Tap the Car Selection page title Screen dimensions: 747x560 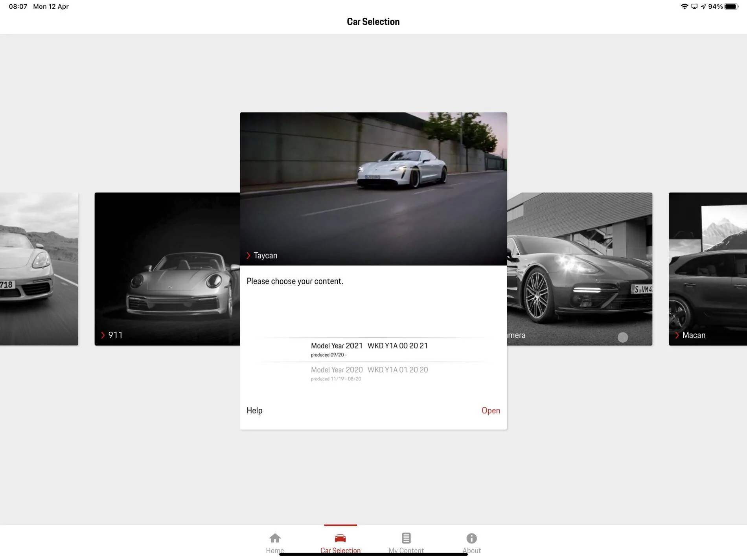tap(373, 22)
